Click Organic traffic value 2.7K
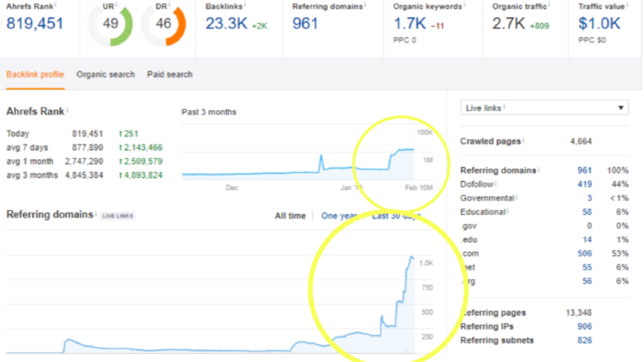The width and height of the screenshot is (644, 362). tap(508, 24)
